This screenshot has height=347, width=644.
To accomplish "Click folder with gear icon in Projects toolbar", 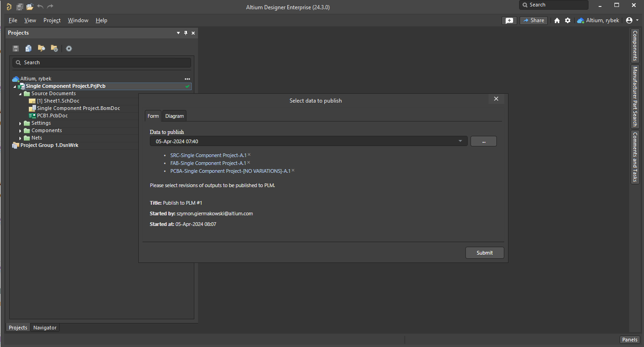I will 54,49.
